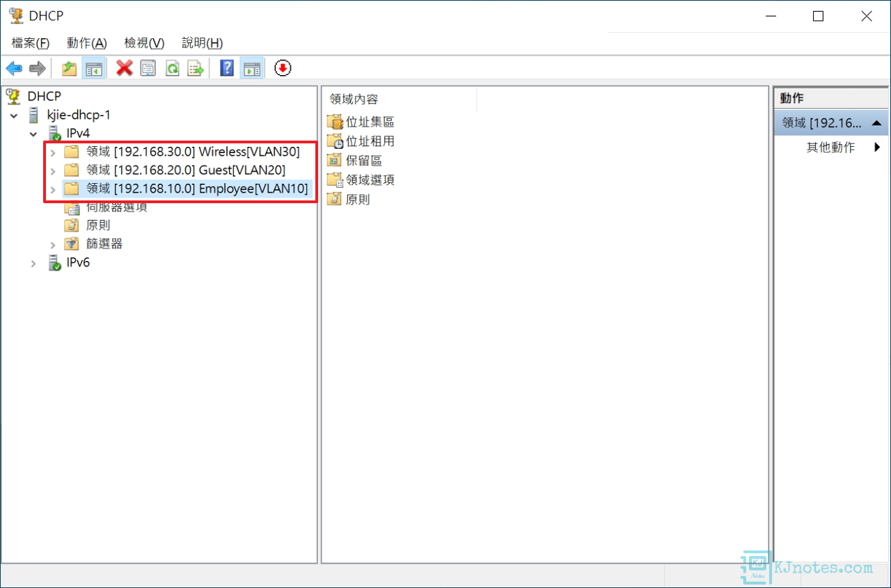The height and width of the screenshot is (588, 891).
Task: Click the DHCP root icon in tree
Action: tap(14, 96)
